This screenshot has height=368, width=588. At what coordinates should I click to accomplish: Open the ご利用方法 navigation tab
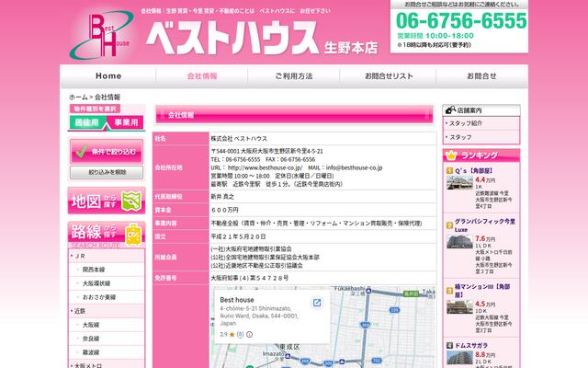pos(294,75)
